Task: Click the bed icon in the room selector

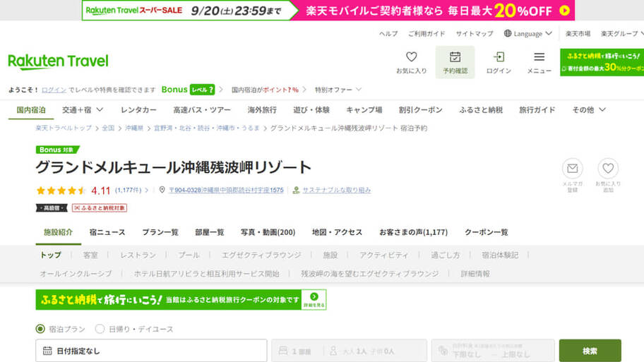Action: tap(283, 351)
